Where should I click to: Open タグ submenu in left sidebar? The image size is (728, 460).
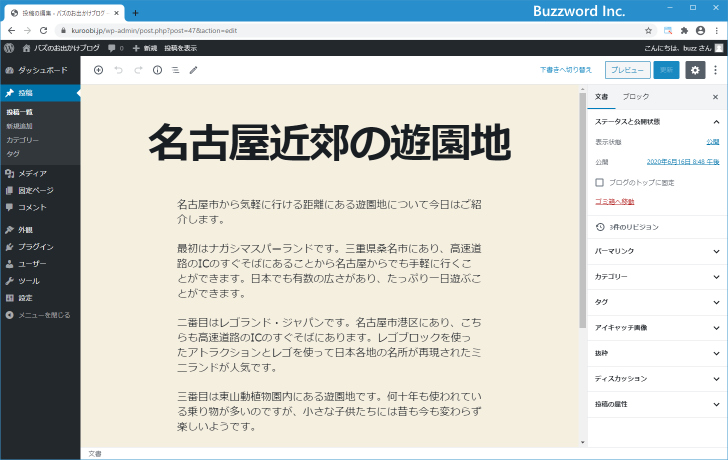13,154
